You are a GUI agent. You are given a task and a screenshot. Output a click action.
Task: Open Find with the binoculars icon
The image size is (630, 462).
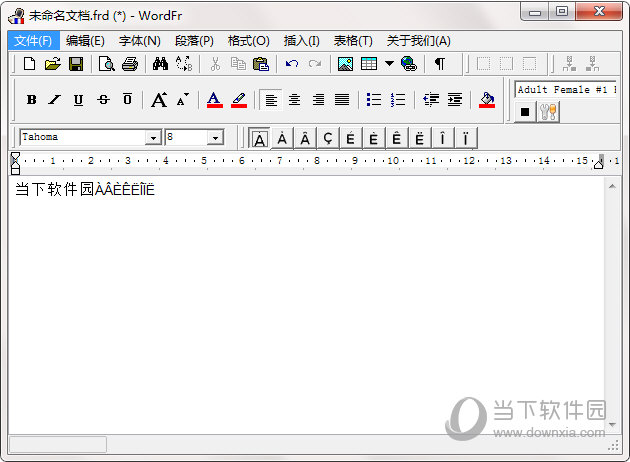point(160,64)
